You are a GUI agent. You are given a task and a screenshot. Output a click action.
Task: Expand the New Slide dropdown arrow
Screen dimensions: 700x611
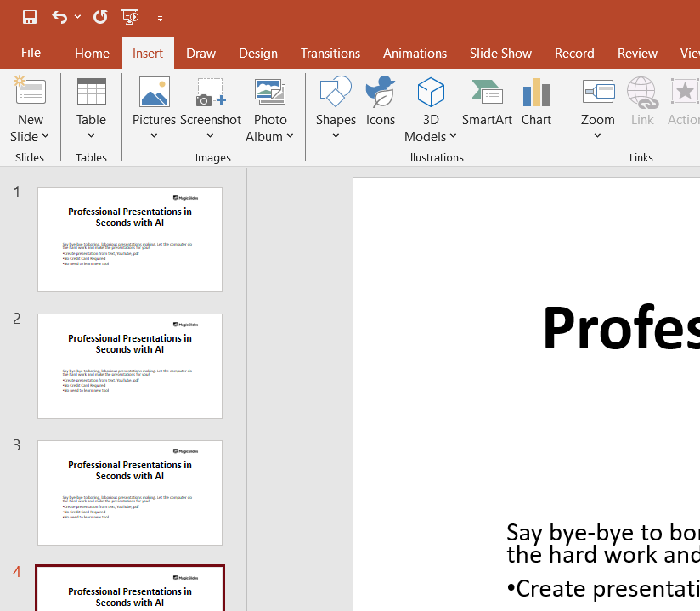45,137
